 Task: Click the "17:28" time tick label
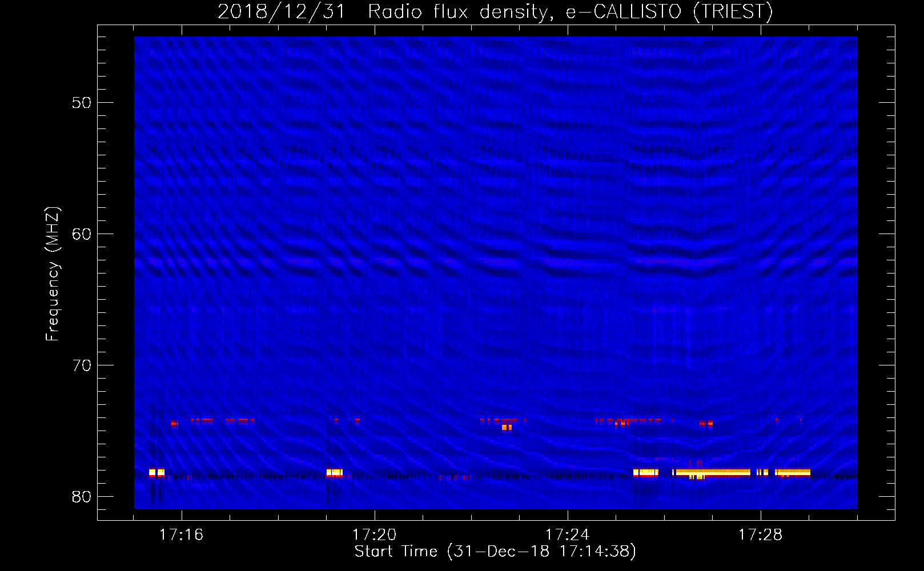(760, 534)
